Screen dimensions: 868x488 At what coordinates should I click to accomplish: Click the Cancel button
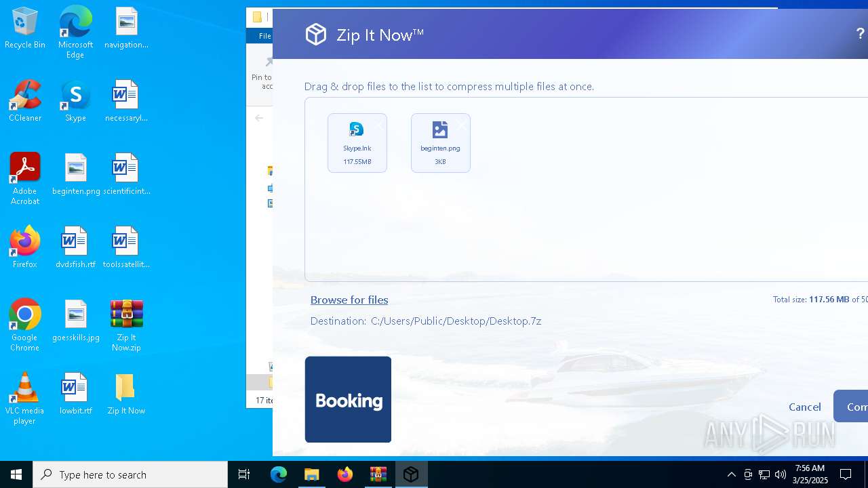(805, 407)
